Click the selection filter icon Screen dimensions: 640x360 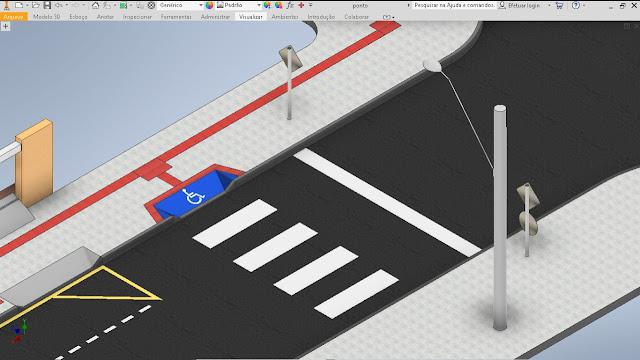coord(140,5)
